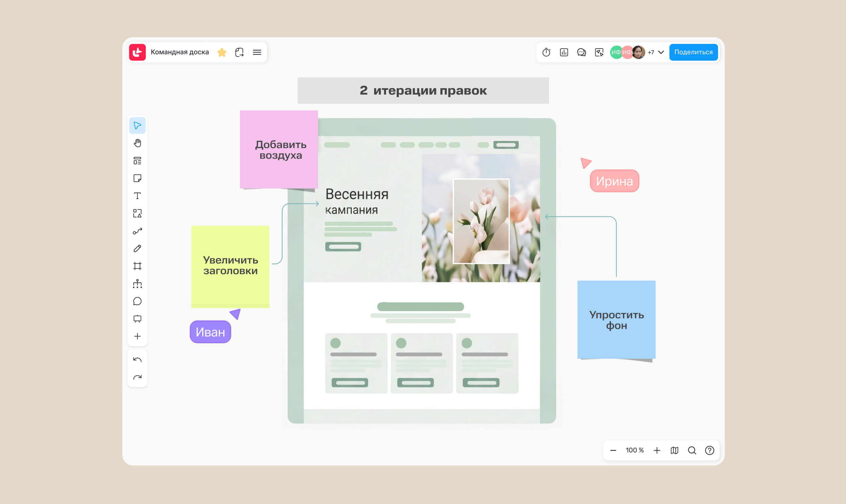Select the comment tool
The width and height of the screenshot is (846, 504).
tap(137, 301)
